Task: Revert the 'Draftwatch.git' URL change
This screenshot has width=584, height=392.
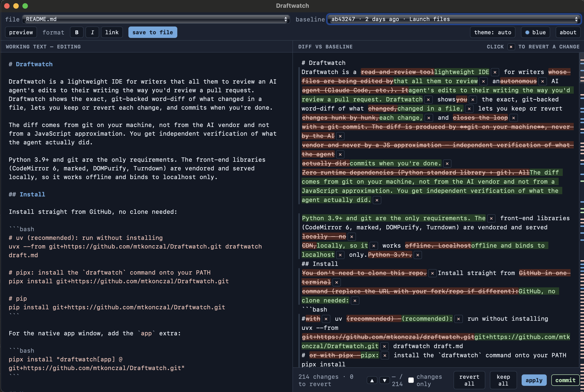Action: tap(384, 346)
